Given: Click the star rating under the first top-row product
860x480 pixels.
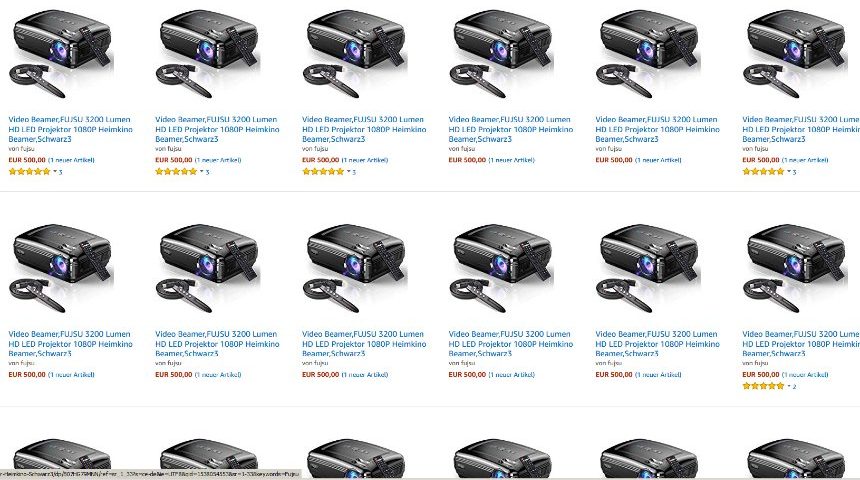Looking at the screenshot, I should (x=30, y=172).
